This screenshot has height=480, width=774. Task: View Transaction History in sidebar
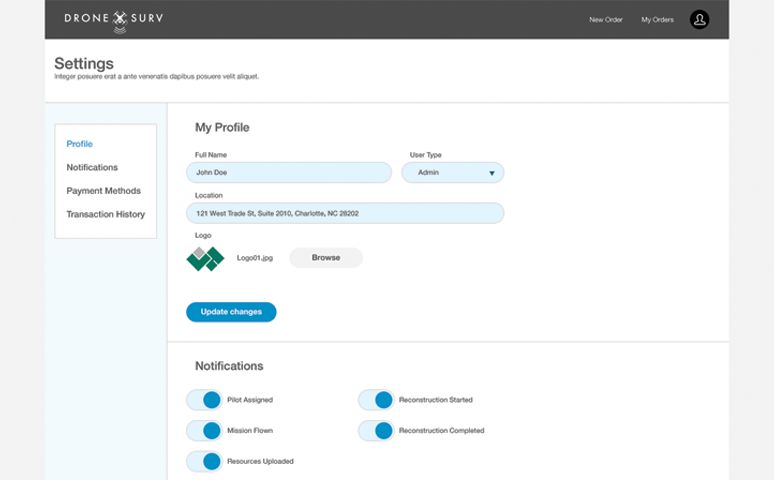coord(105,214)
